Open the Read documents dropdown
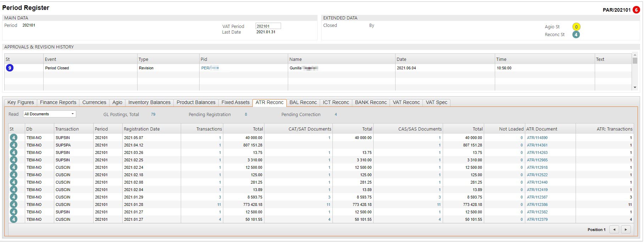Screen dimensions: 644x242 50,114
